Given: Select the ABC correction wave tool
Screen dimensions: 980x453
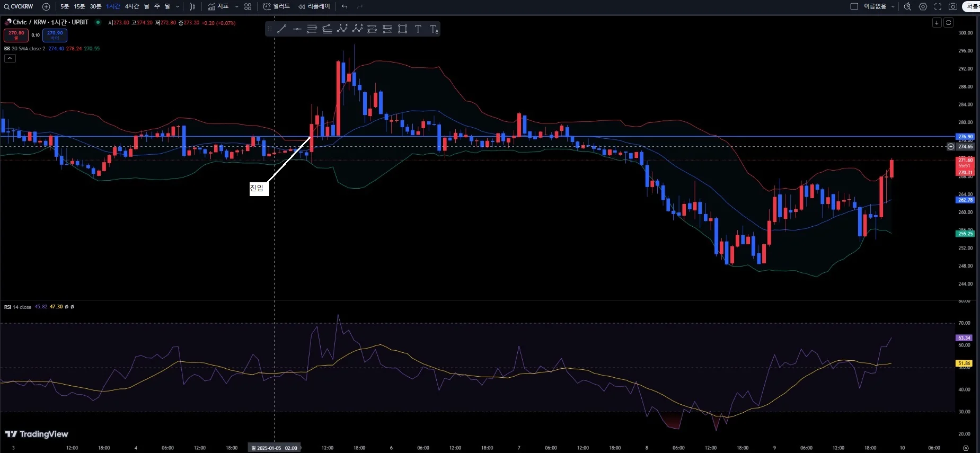Looking at the screenshot, I should [357, 29].
